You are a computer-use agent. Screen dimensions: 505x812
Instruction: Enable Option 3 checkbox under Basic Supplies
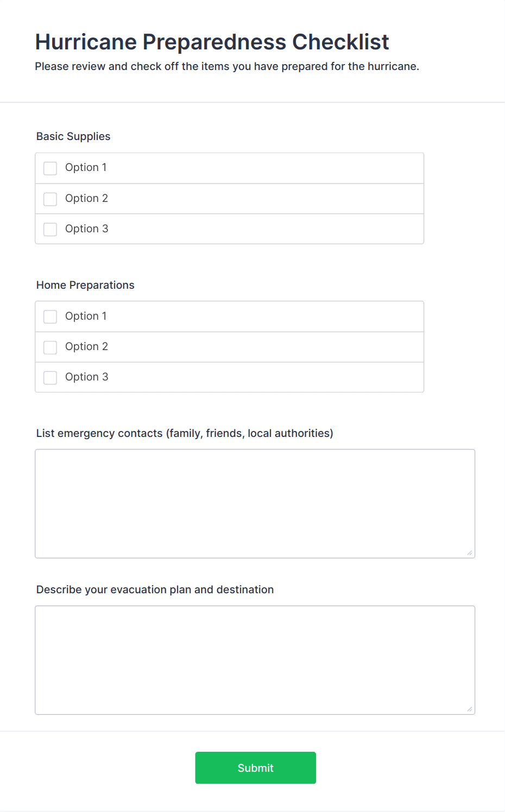coord(50,230)
